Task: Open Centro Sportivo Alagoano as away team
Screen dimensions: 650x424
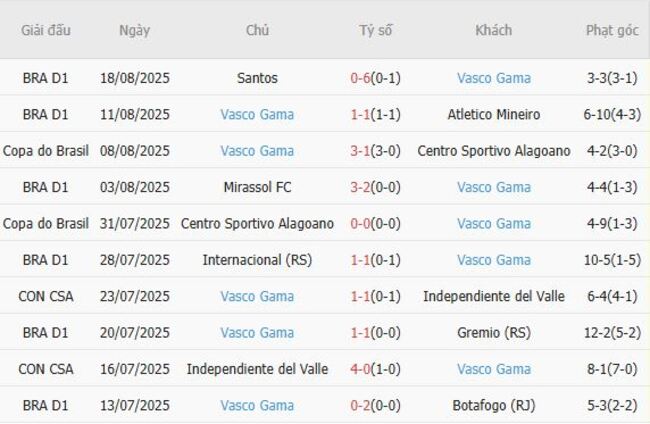Action: [494, 151]
